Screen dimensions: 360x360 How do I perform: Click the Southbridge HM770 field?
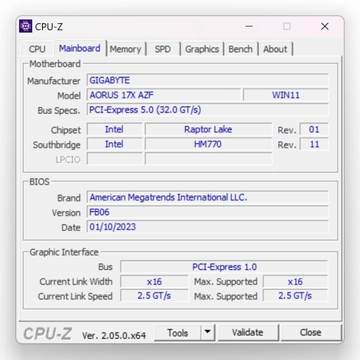click(208, 144)
